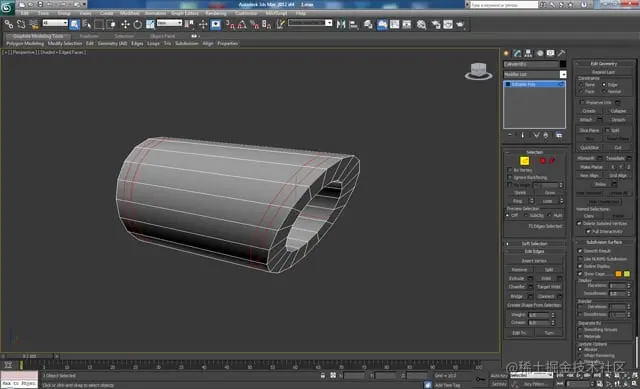The width and height of the screenshot is (640, 389).
Task: Toggle the Show Cage checkbox
Action: [580, 274]
